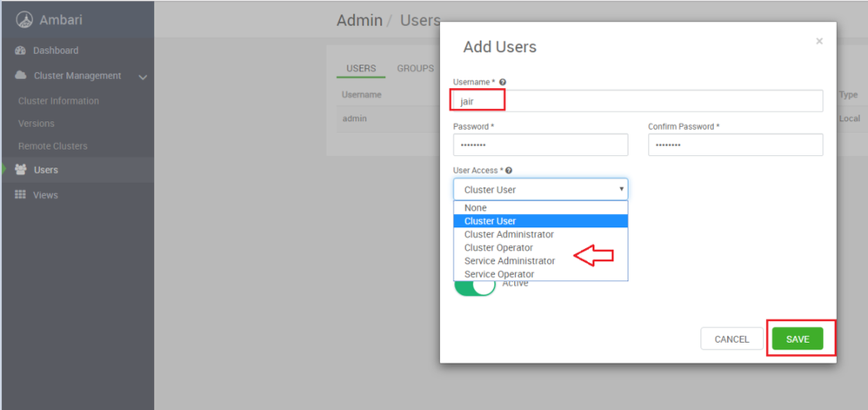Screen dimensions: 868x410
Task: Open Dashboard link in sidebar
Action: (56, 50)
